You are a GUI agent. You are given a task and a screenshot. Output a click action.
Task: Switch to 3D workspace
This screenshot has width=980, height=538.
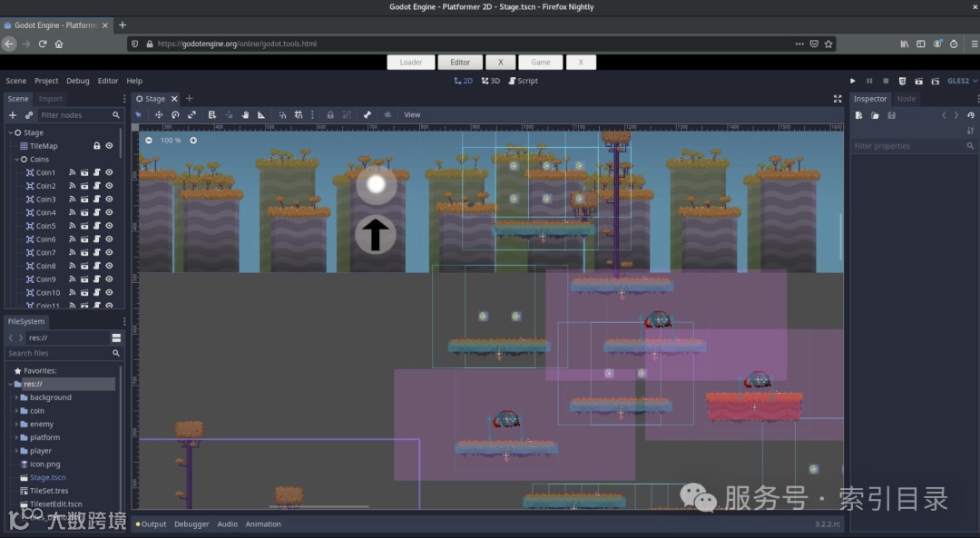coord(491,81)
